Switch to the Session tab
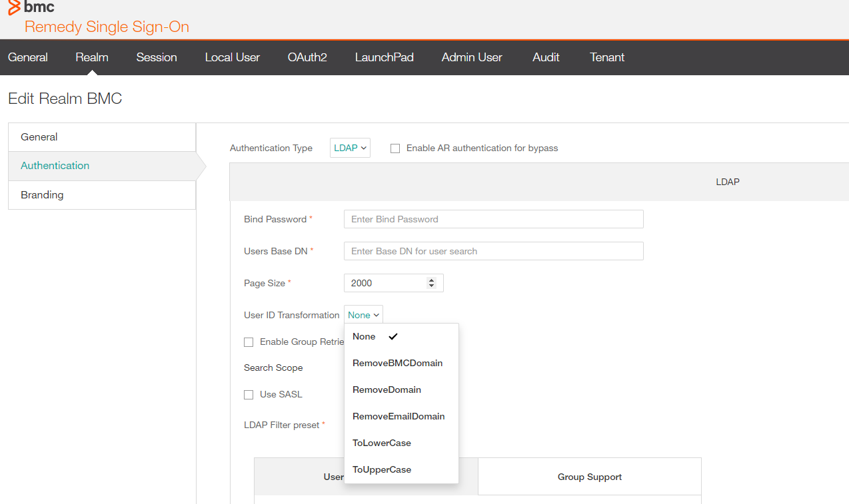 point(157,57)
